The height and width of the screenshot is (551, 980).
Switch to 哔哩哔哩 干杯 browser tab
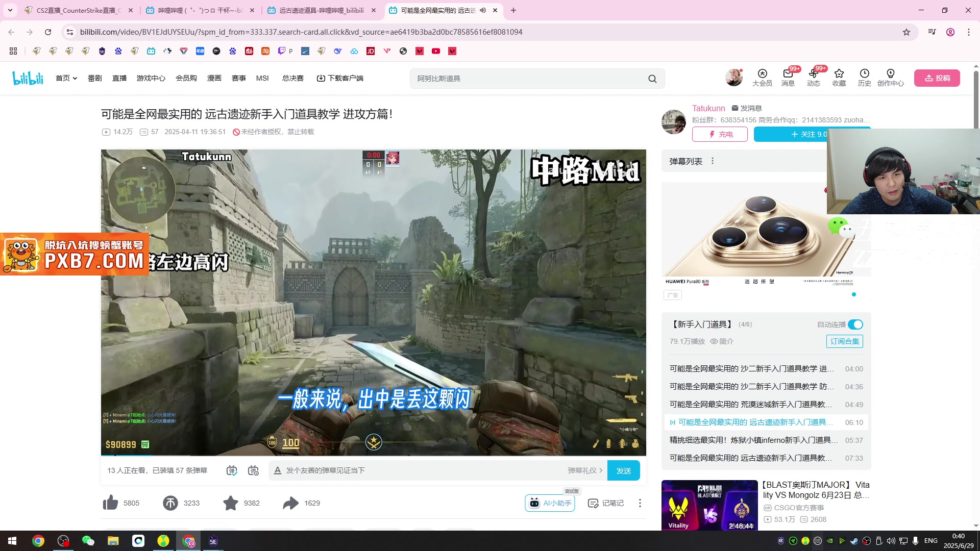pos(200,10)
